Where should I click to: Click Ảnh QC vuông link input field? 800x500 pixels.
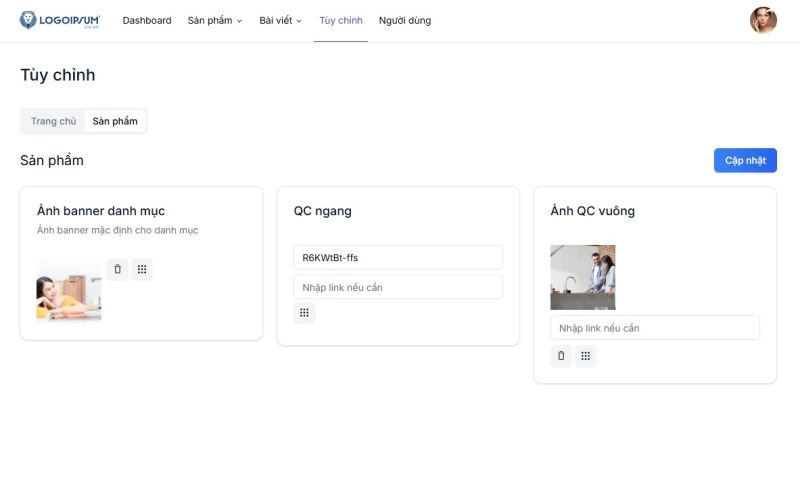(655, 328)
